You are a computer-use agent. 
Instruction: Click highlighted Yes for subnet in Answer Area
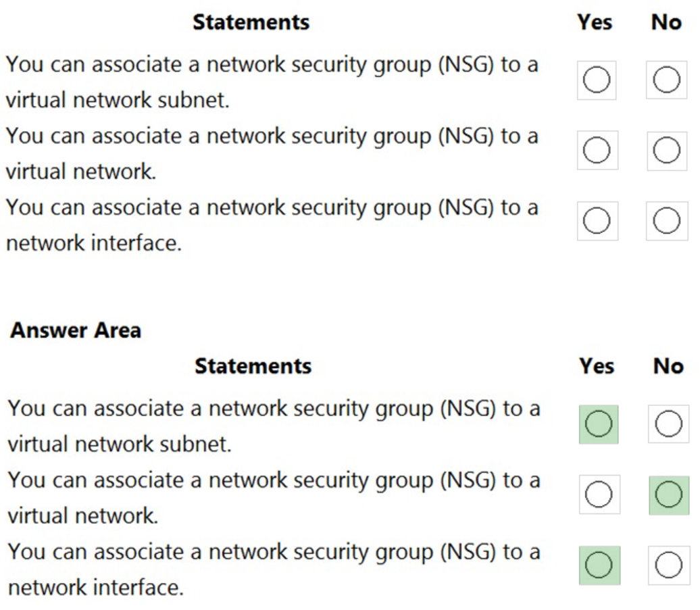tap(598, 425)
